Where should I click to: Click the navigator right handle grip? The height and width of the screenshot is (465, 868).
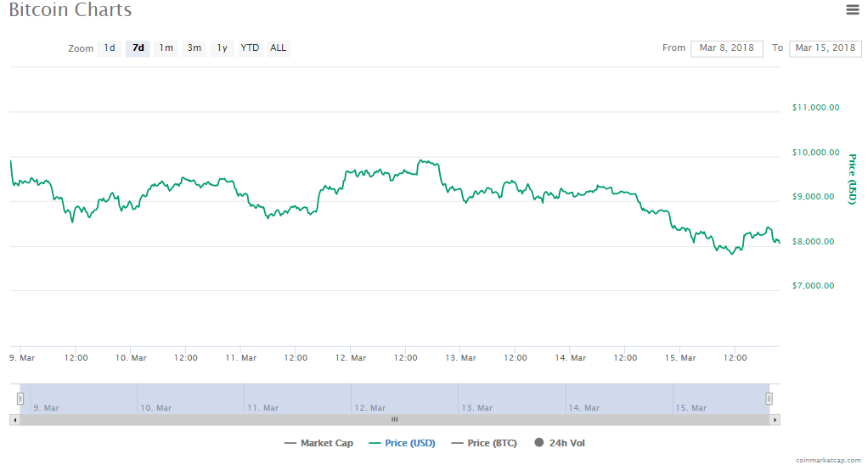pyautogui.click(x=769, y=398)
